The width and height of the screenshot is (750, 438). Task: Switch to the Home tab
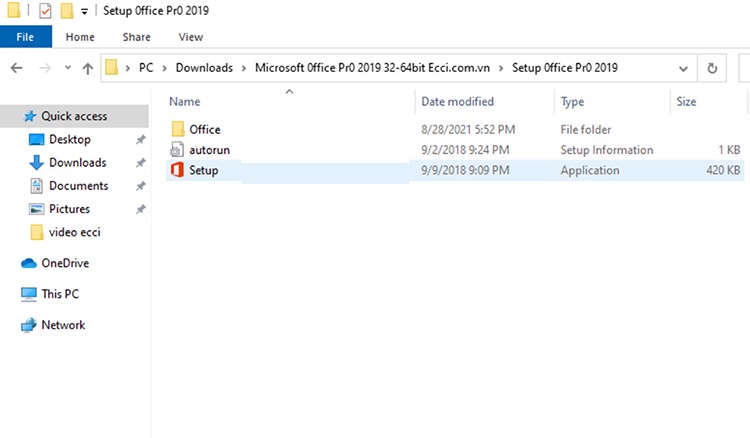point(80,37)
